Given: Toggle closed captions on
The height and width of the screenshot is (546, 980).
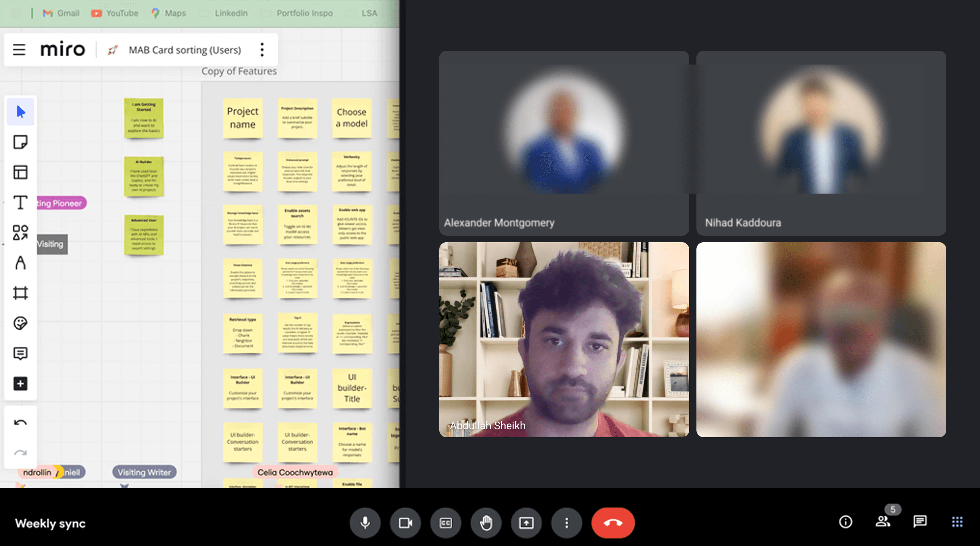Looking at the screenshot, I should point(445,522).
